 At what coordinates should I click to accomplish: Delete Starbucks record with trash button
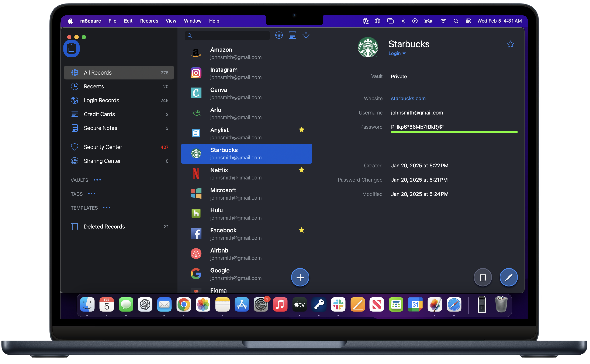click(483, 277)
